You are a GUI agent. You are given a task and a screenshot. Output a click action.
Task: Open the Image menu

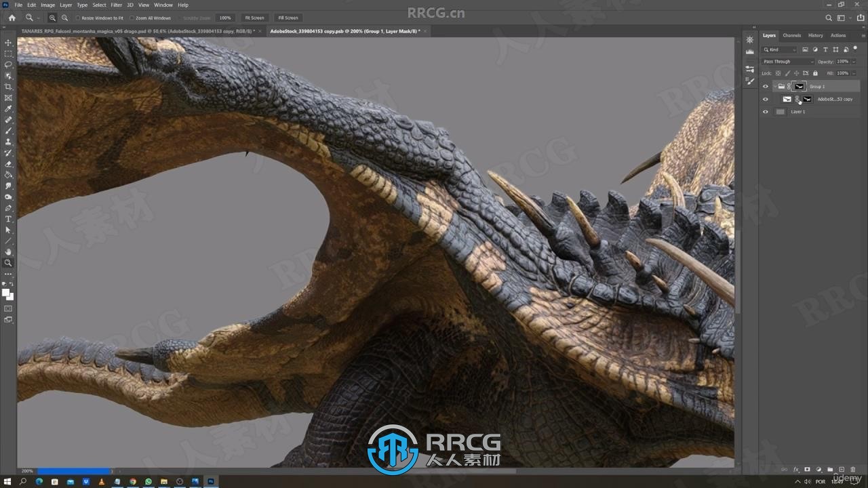[47, 5]
